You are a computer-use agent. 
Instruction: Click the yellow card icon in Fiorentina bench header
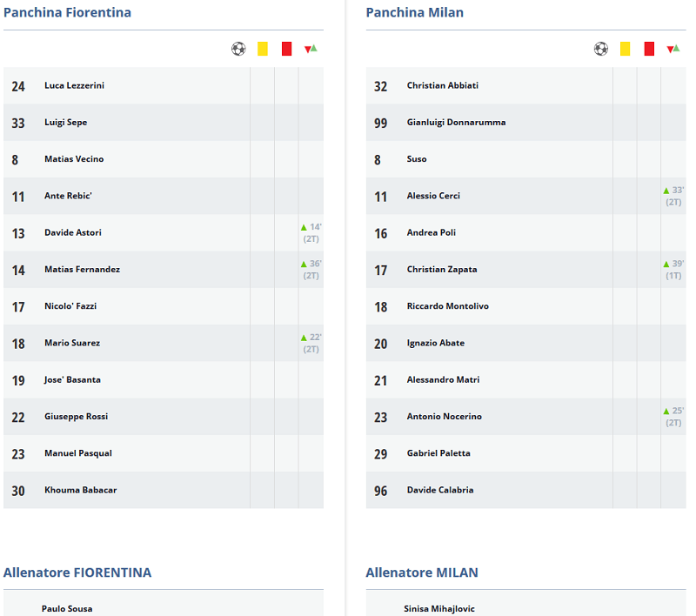(263, 49)
